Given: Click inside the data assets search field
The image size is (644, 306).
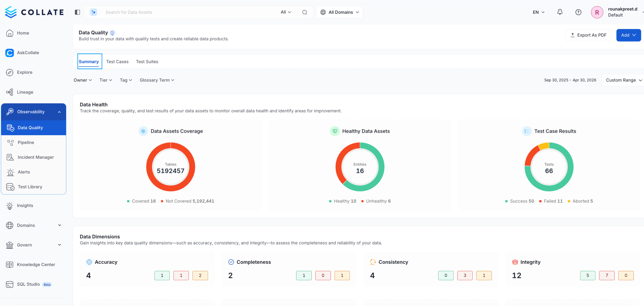Looking at the screenshot, I should tap(175, 12).
